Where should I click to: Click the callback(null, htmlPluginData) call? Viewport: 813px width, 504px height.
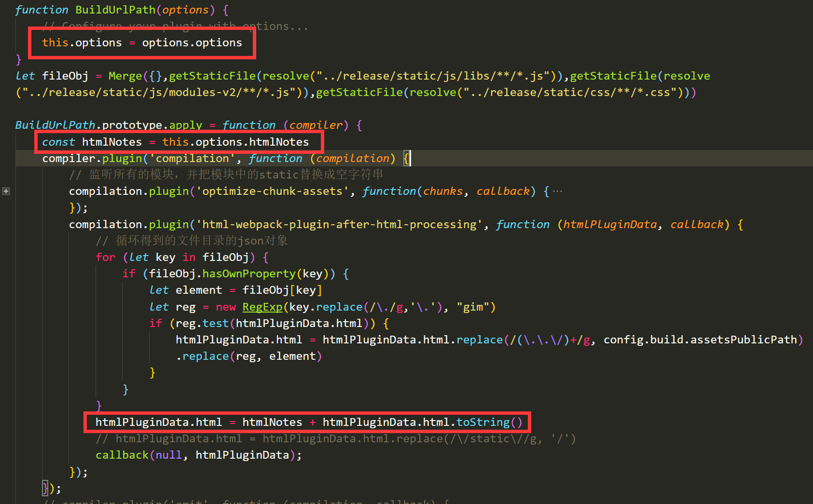coord(198,455)
